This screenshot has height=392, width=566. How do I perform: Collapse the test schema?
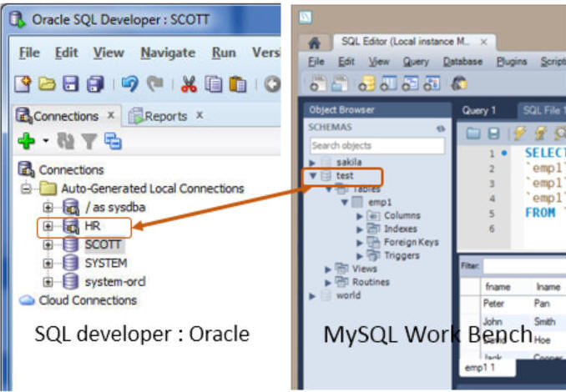(x=313, y=176)
